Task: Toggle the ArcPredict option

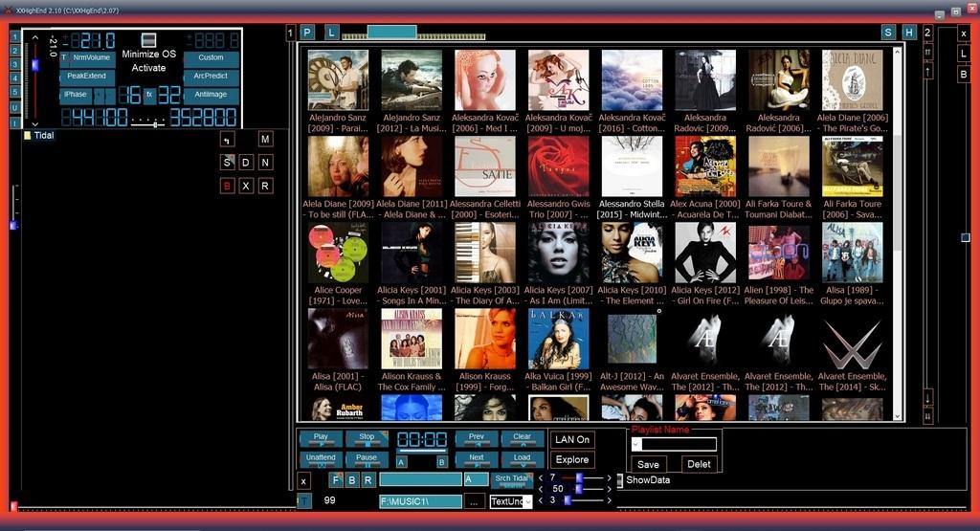Action: [x=212, y=77]
